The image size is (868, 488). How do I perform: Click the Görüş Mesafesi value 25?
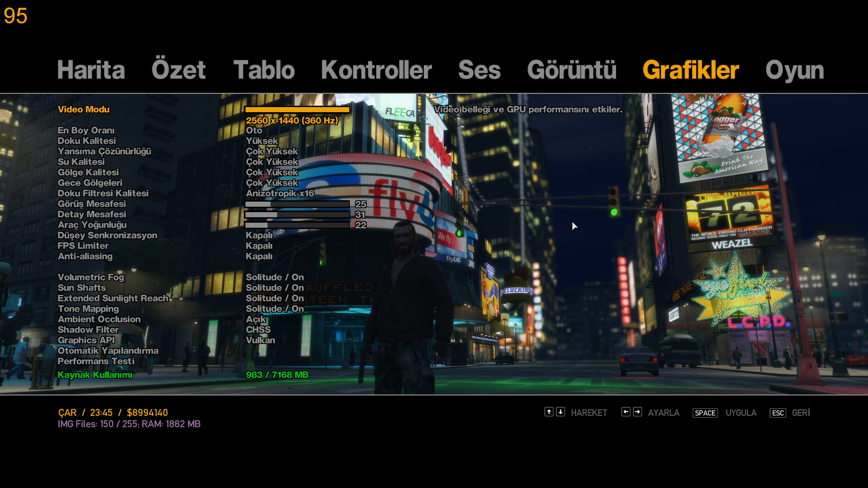(x=360, y=204)
